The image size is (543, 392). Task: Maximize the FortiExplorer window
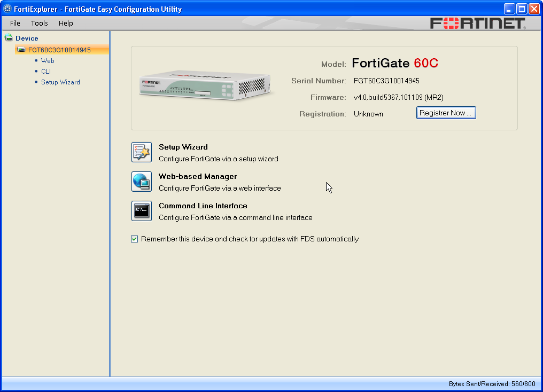(x=522, y=9)
